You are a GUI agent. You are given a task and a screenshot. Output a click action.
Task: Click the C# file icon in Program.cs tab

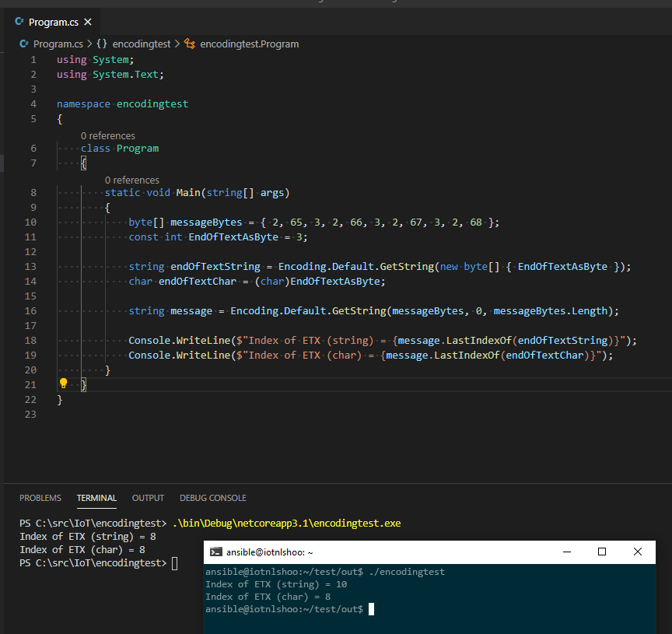tap(19, 23)
